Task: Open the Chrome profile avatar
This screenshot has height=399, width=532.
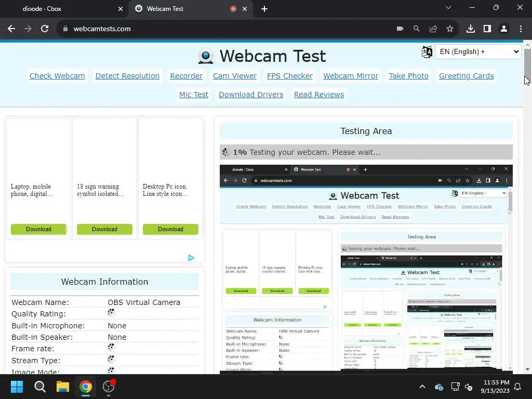Action: click(504, 29)
